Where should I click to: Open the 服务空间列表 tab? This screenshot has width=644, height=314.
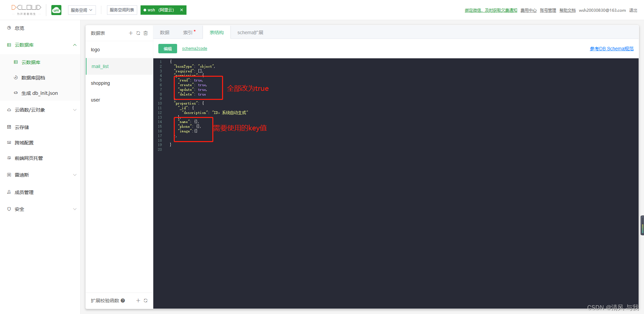point(122,10)
